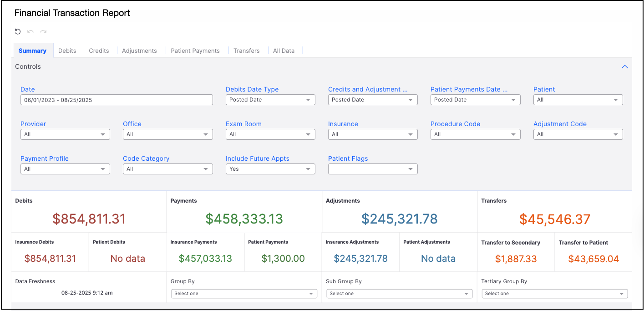The image size is (644, 311).
Task: Click the redo arrow icon
Action: 43,31
